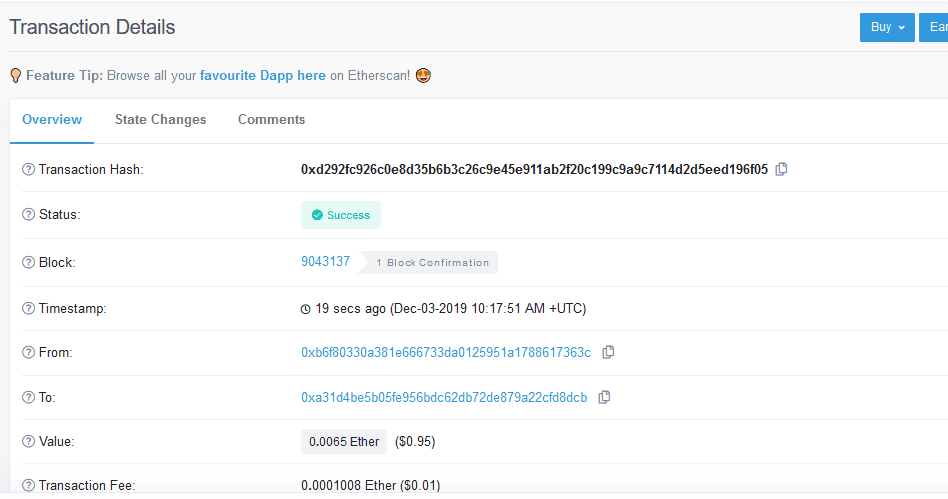948x499 pixels.
Task: Switch to the State Changes tab
Action: [160, 120]
